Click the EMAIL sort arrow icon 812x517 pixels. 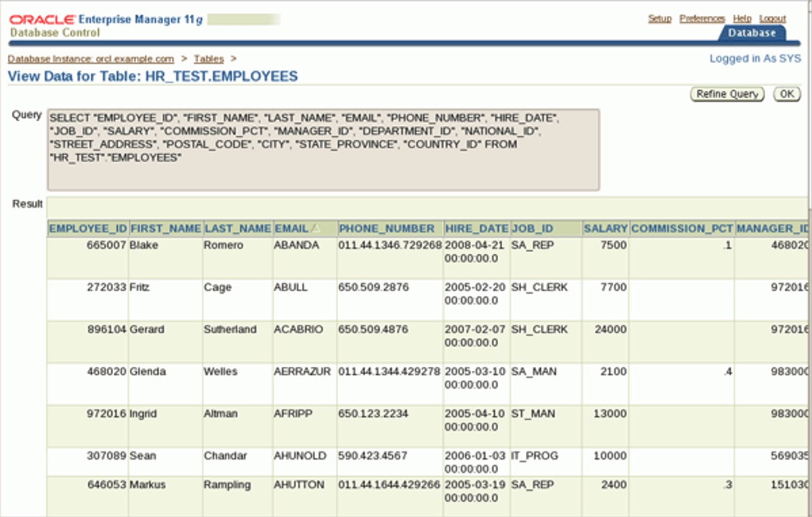pyautogui.click(x=315, y=229)
